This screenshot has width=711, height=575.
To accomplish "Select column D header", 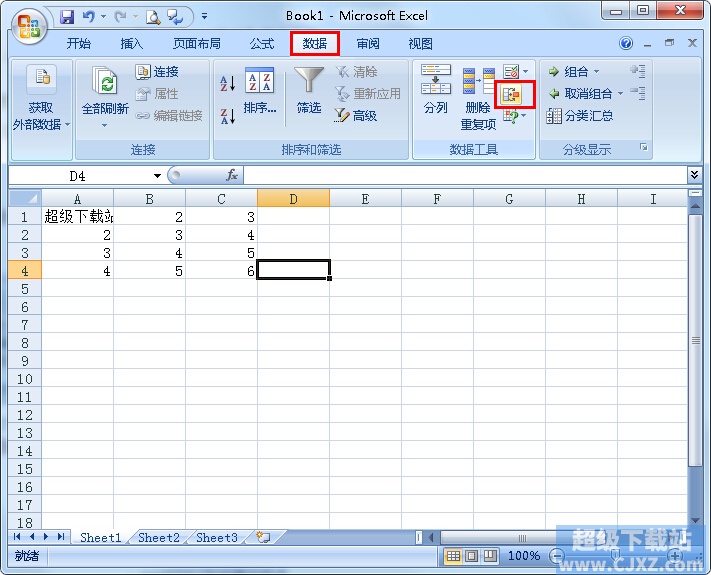I will 293,199.
